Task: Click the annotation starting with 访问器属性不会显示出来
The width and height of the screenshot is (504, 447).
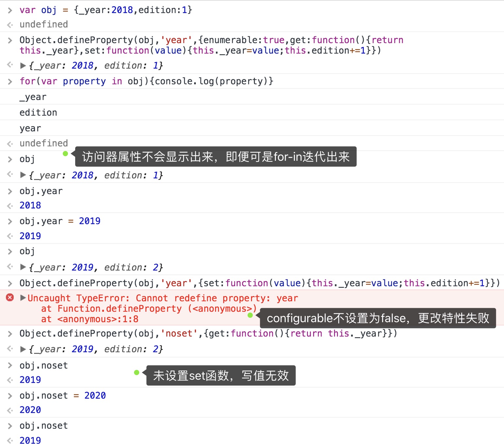Action: pos(216,157)
